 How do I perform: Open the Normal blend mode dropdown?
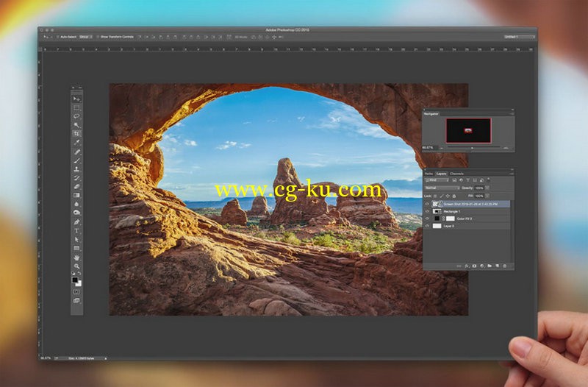click(x=442, y=188)
